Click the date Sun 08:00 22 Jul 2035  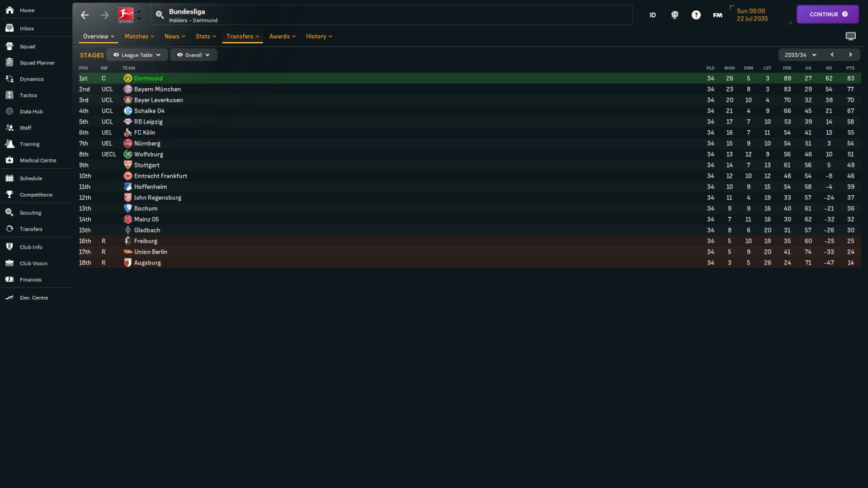[x=752, y=15]
